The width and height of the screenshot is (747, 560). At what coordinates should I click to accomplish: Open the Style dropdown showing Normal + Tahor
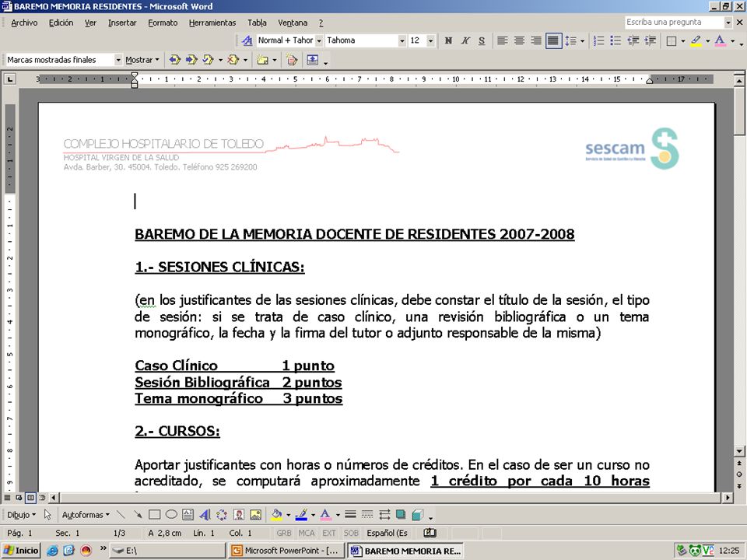click(x=319, y=41)
